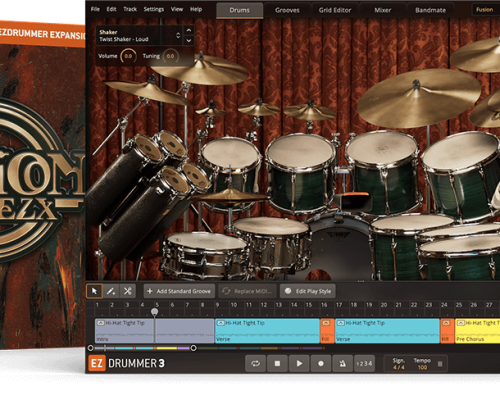Click the song overview left range handle
This screenshot has width=500, height=400.
coord(90,348)
